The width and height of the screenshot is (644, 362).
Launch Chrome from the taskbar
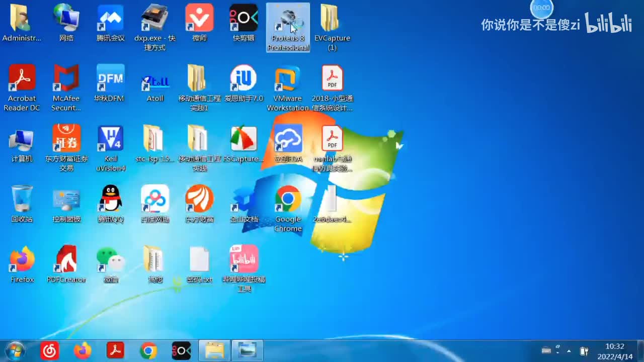point(148,350)
